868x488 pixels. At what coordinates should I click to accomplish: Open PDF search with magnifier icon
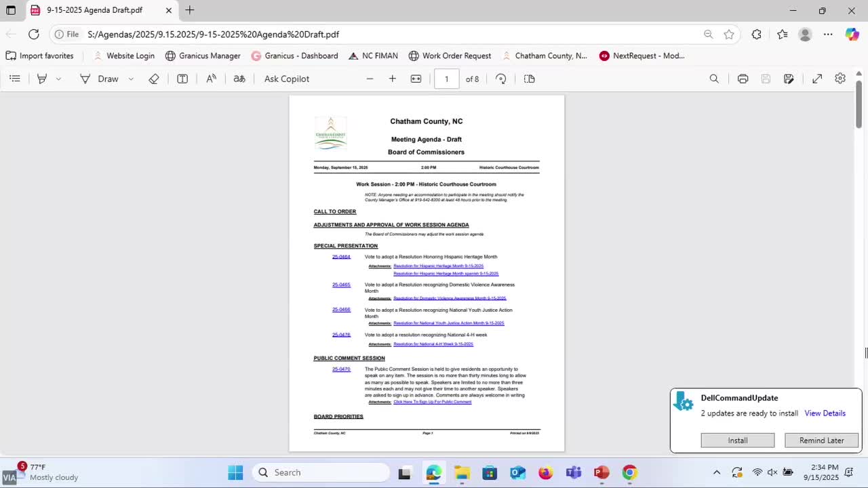pos(714,79)
